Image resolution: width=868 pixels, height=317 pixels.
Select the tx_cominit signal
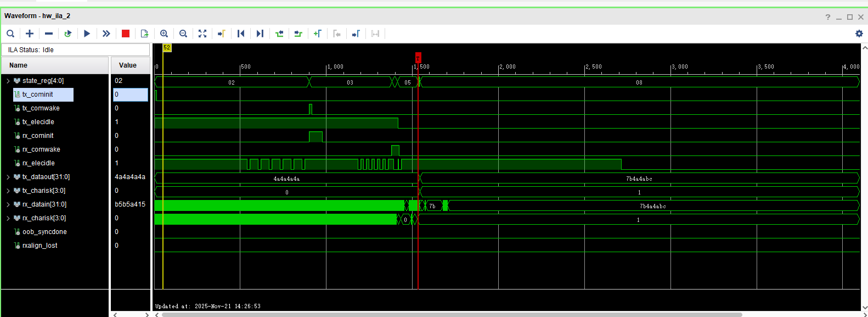(x=37, y=94)
